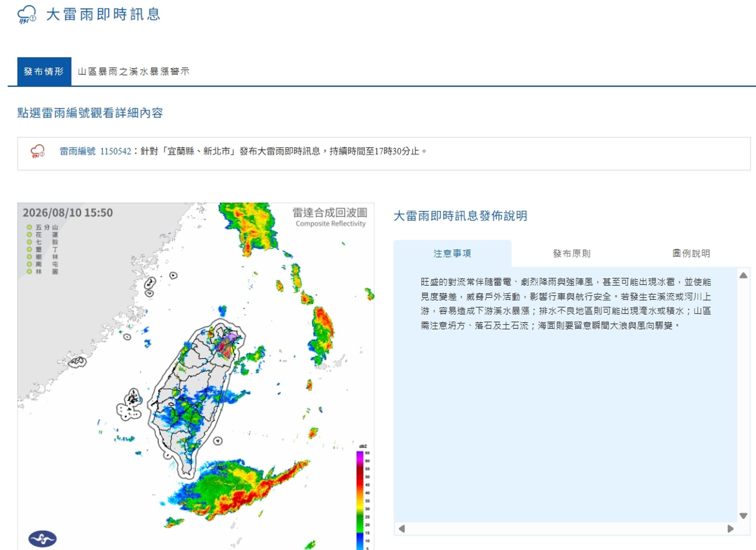Click the 點選雷雨編號觀看詳細內容 heading
Image resolution: width=756 pixels, height=550 pixels.
pyautogui.click(x=90, y=113)
